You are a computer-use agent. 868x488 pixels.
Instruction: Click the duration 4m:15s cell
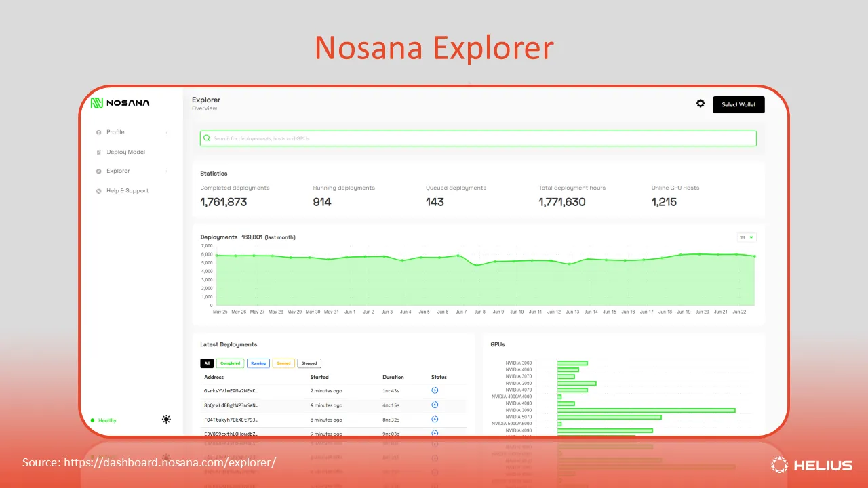(391, 405)
